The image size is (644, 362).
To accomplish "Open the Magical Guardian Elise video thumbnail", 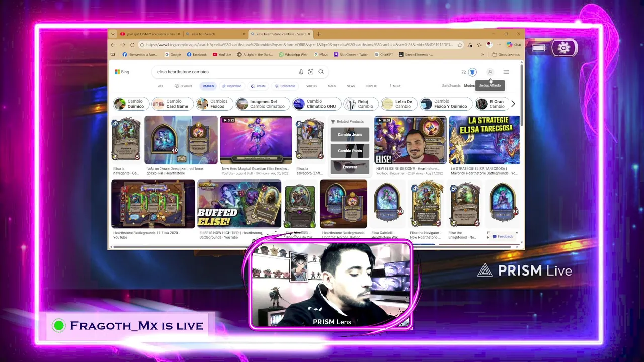I will coord(256,140).
